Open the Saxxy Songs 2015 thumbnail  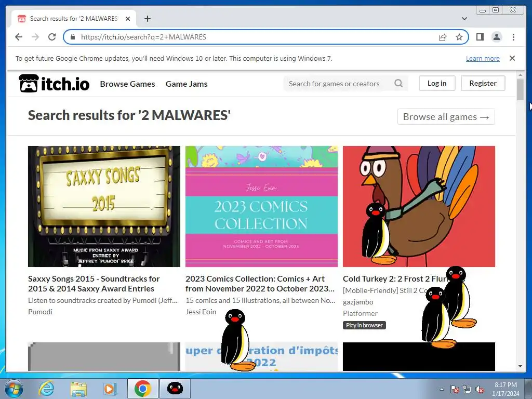coord(104,206)
